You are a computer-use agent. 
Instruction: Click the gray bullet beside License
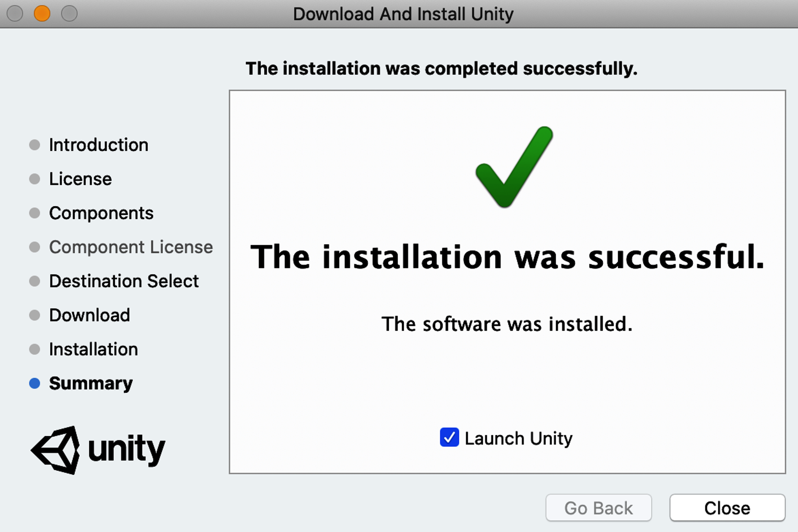coord(35,179)
